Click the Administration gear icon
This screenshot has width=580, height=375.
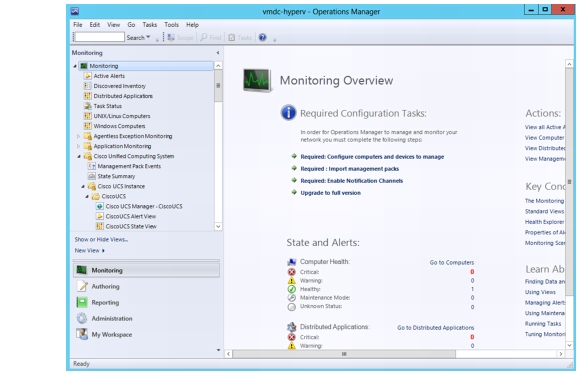[x=82, y=318]
